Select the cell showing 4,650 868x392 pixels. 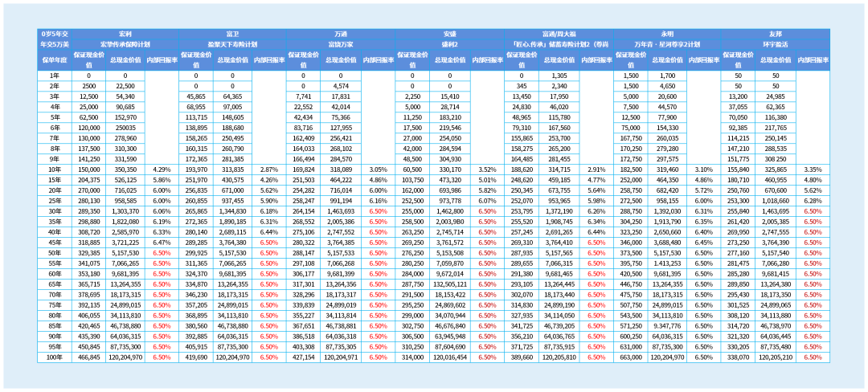point(666,84)
